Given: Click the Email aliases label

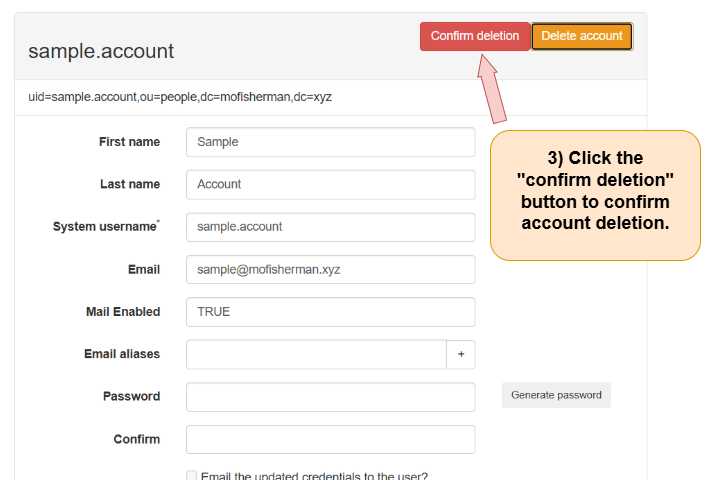Looking at the screenshot, I should [x=122, y=354].
